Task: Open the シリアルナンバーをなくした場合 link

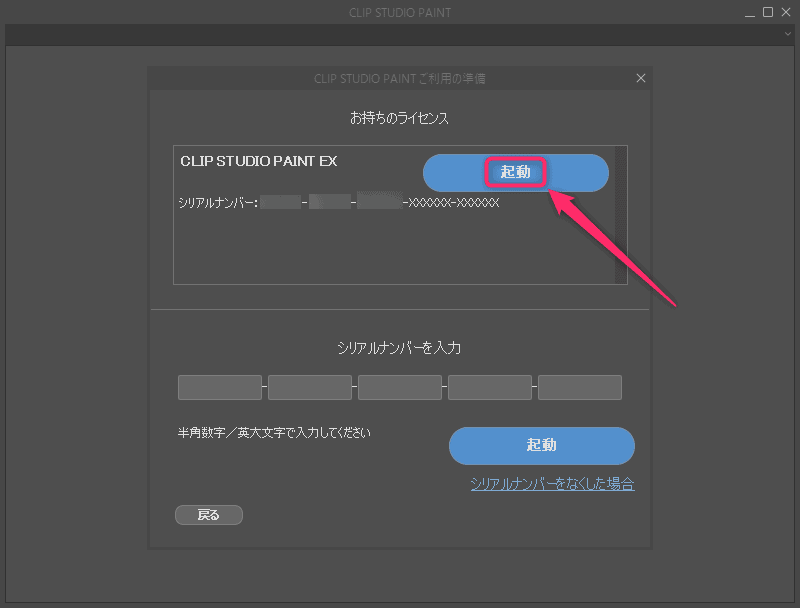Action: click(552, 484)
